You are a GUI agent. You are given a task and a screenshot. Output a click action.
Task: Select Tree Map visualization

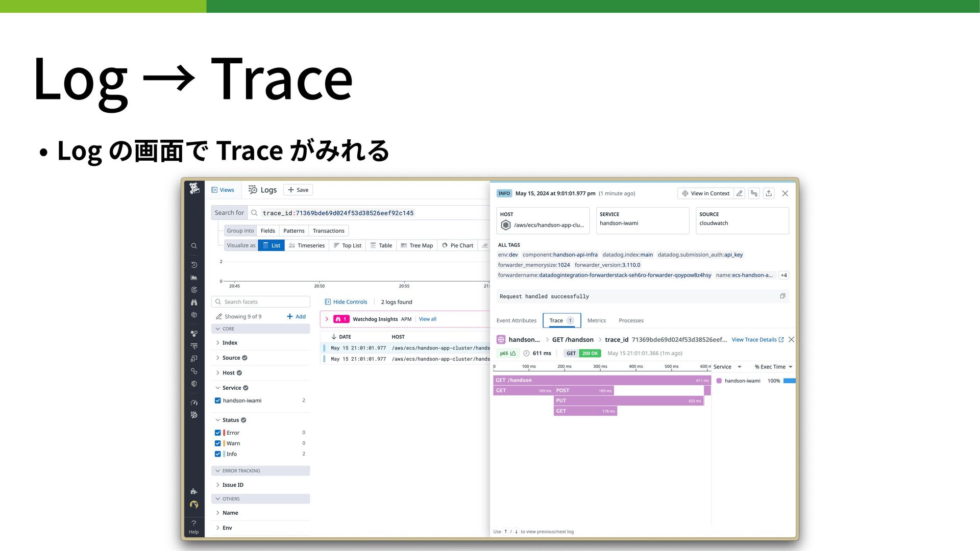416,245
